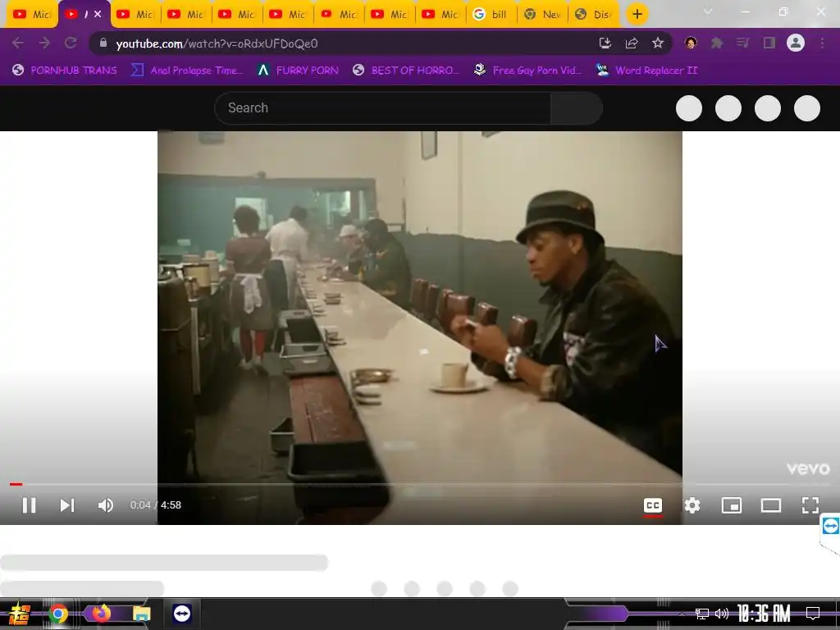Open the Extensions puzzle icon

click(717, 43)
